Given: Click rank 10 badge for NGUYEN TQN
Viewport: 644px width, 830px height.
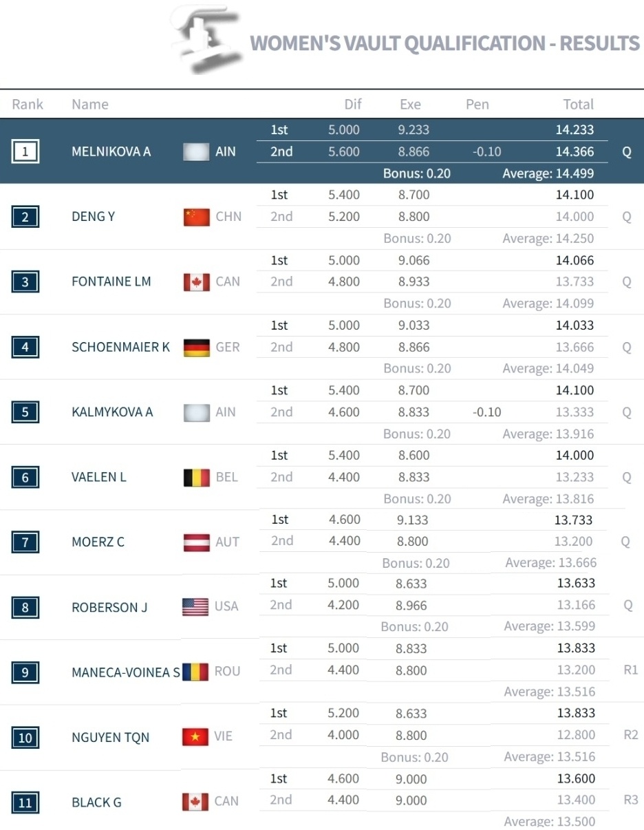Looking at the screenshot, I should pyautogui.click(x=25, y=738).
